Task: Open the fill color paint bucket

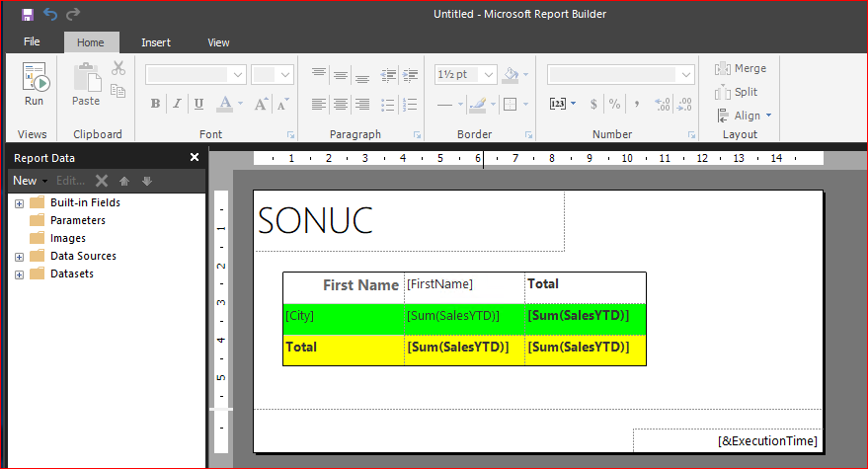Action: click(511, 75)
